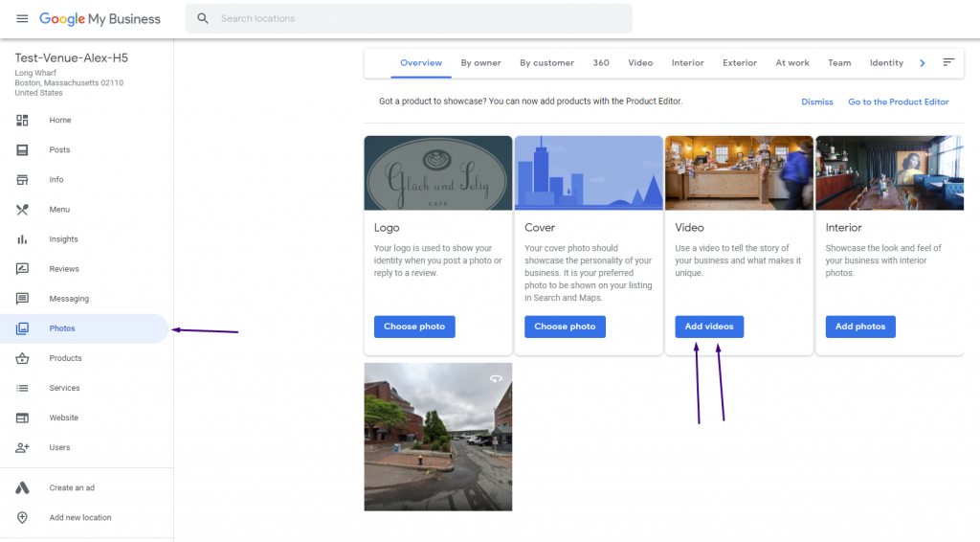Choose photo for the Logo card
The width and height of the screenshot is (980, 542).
click(x=414, y=327)
